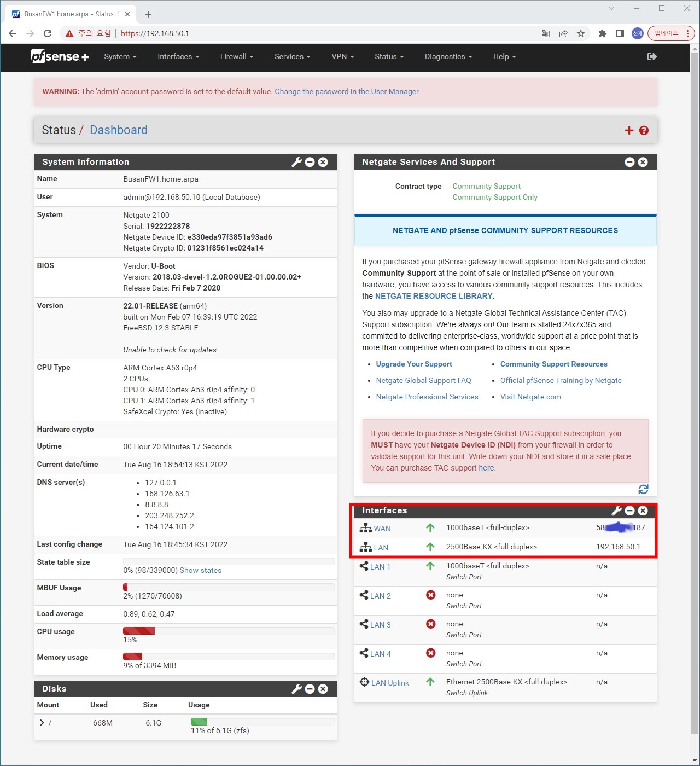Open the NETGATE RESOURCE LIBRARY link
Viewport: 700px width, 766px height.
pyautogui.click(x=434, y=296)
